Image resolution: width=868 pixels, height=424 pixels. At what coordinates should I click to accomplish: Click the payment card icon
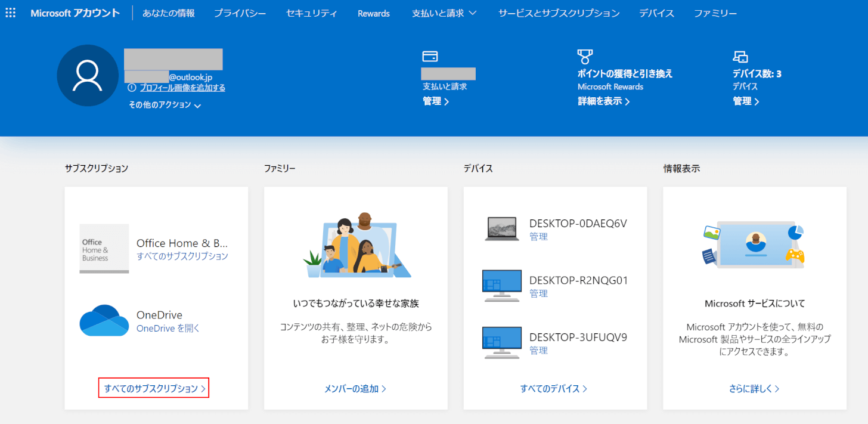(430, 56)
